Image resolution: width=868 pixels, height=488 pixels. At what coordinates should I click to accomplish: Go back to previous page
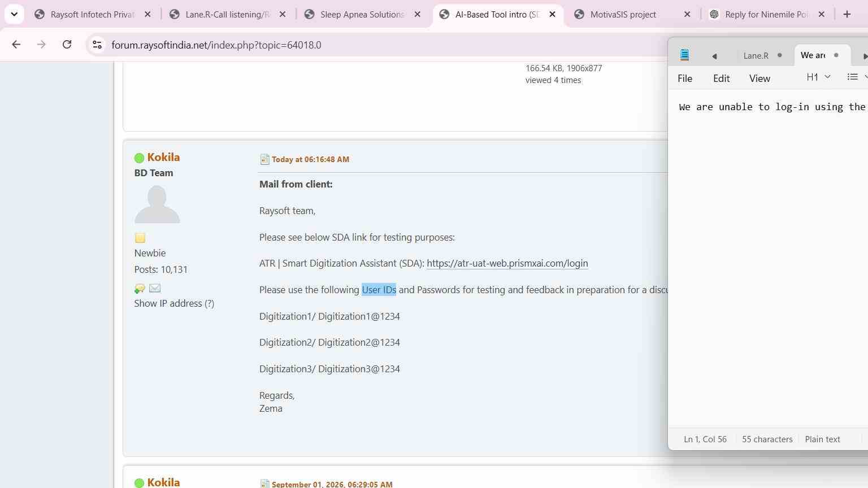(16, 45)
